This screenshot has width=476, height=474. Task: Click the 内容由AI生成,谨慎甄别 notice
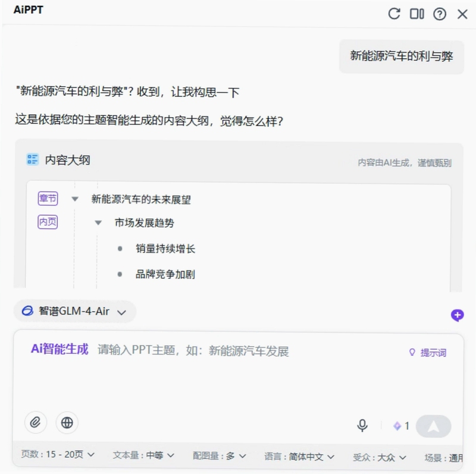click(405, 163)
